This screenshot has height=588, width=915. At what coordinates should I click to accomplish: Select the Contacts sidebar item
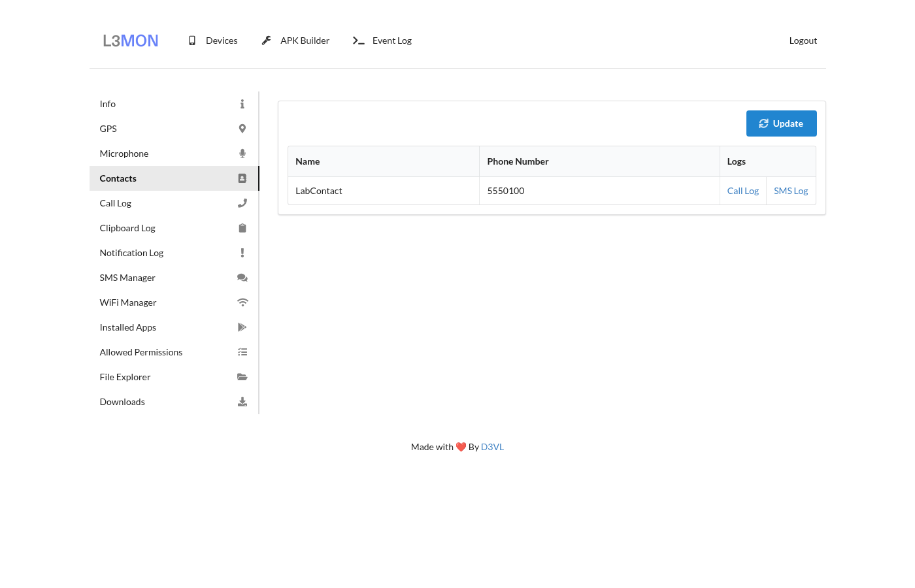tap(174, 178)
